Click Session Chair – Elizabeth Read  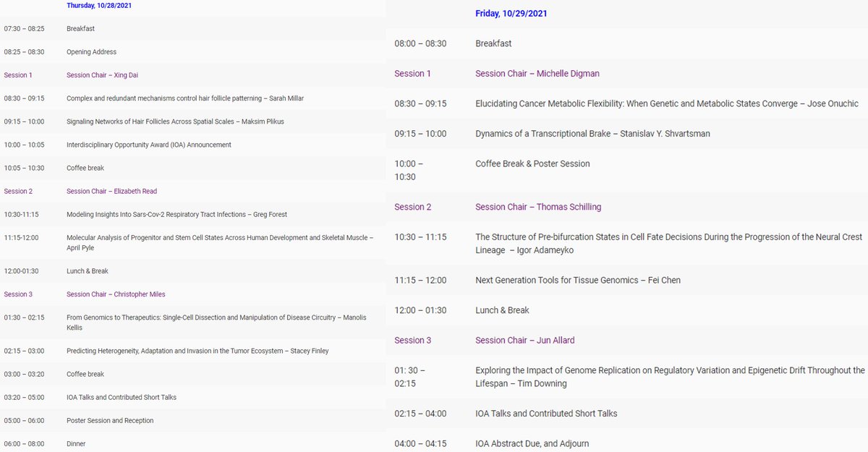point(111,192)
